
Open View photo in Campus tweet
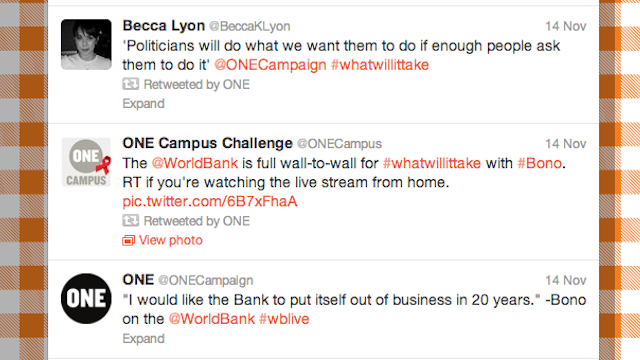[171, 240]
